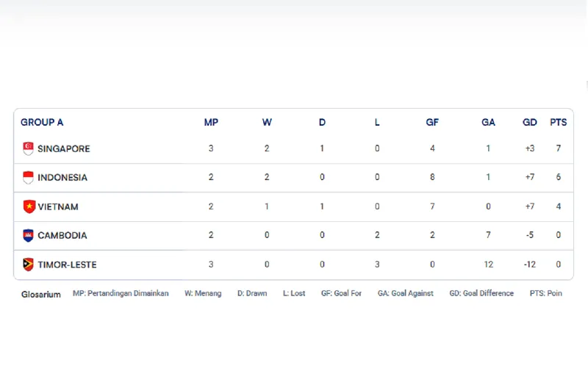
Task: Select the CAMBODIA team name
Action: click(x=62, y=235)
